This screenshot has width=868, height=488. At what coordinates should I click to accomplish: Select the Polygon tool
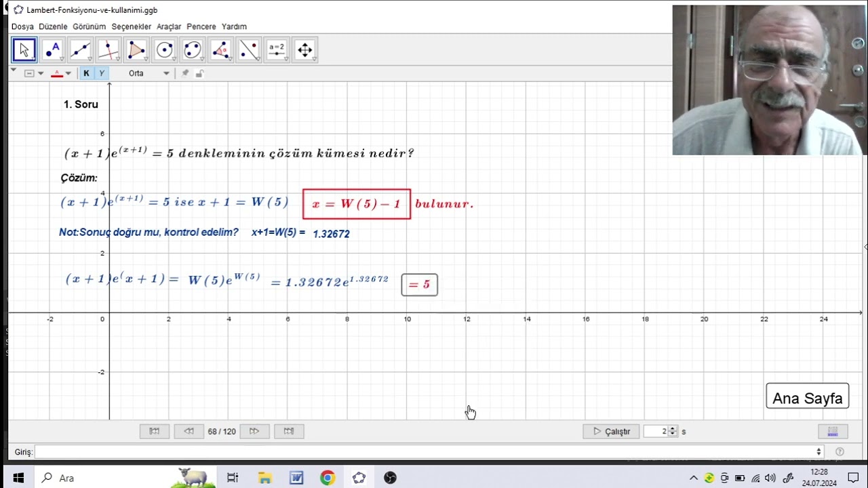[136, 49]
